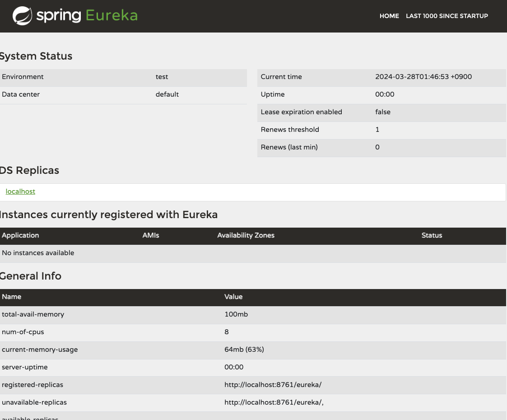Select the Uptime value 00:00
The width and height of the screenshot is (507, 420).
click(385, 94)
